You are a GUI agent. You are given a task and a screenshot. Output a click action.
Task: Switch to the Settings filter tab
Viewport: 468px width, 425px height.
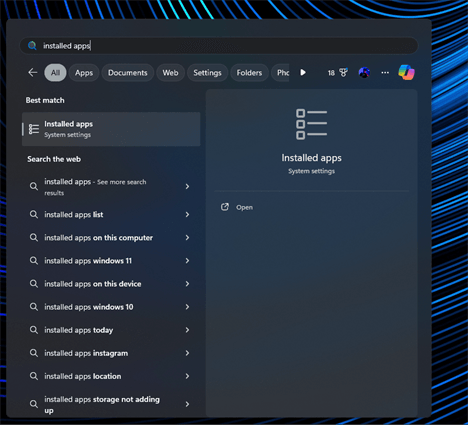(207, 73)
